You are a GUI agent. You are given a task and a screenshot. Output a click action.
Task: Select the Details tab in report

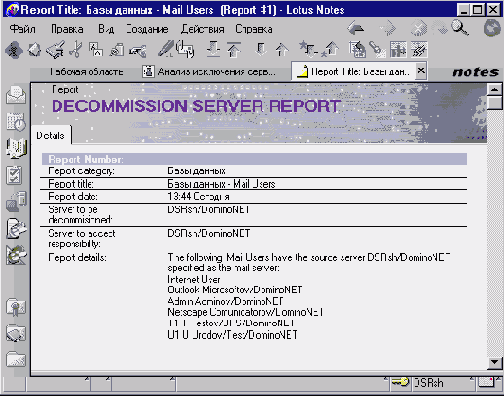(x=51, y=136)
